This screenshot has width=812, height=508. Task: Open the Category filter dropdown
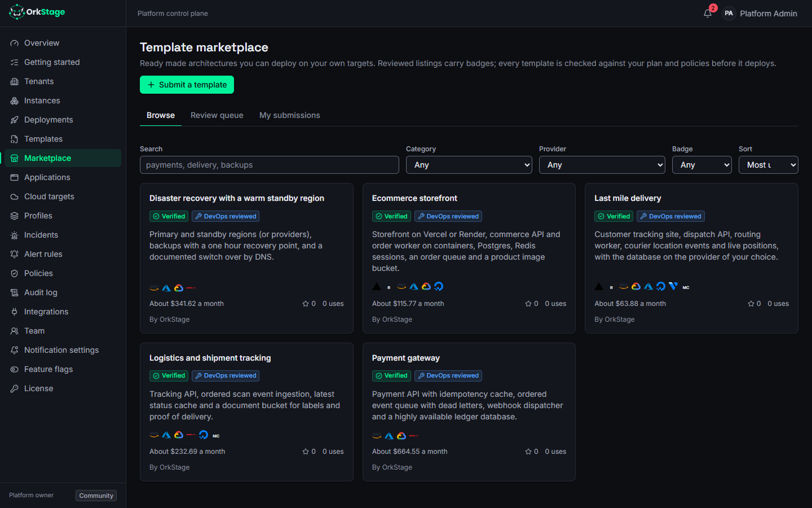[x=469, y=165]
